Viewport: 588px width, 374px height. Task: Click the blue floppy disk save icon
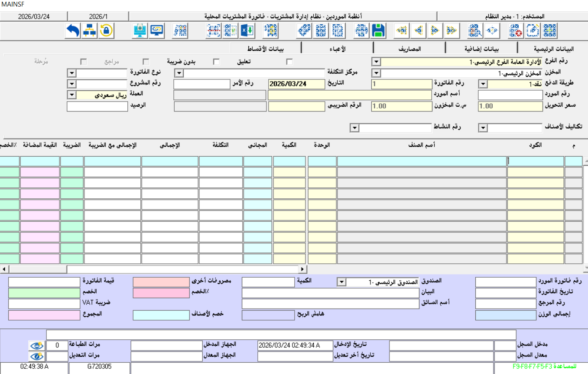click(378, 31)
